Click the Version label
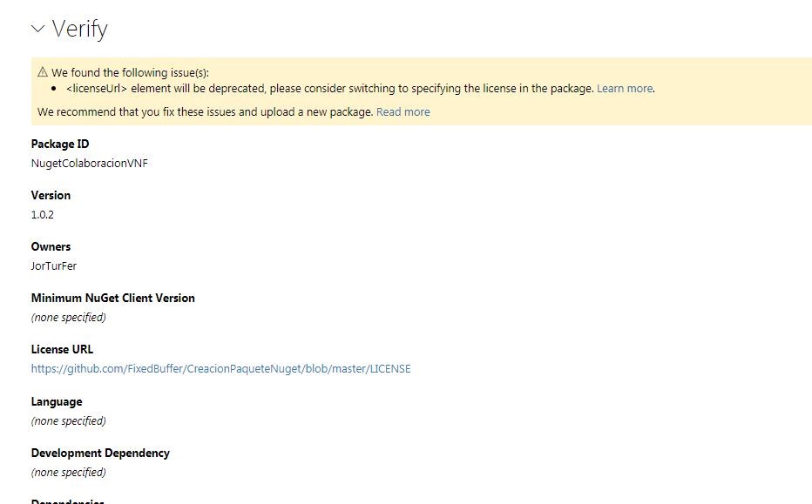812x504 pixels. (51, 195)
